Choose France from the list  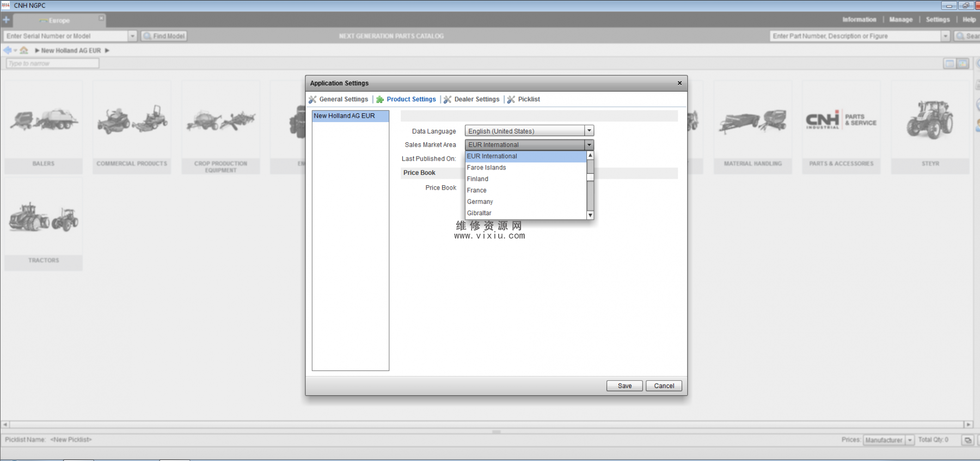526,191
